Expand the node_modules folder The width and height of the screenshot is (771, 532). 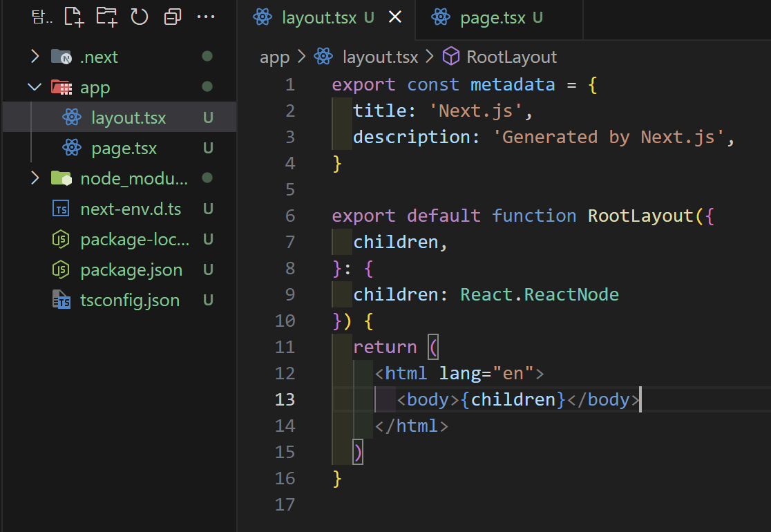coord(35,178)
